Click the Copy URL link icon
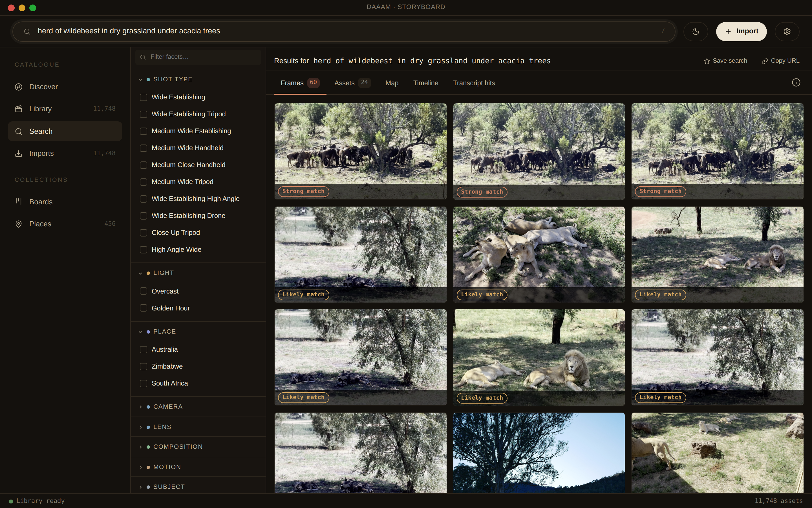The height and width of the screenshot is (508, 812). pyautogui.click(x=765, y=61)
